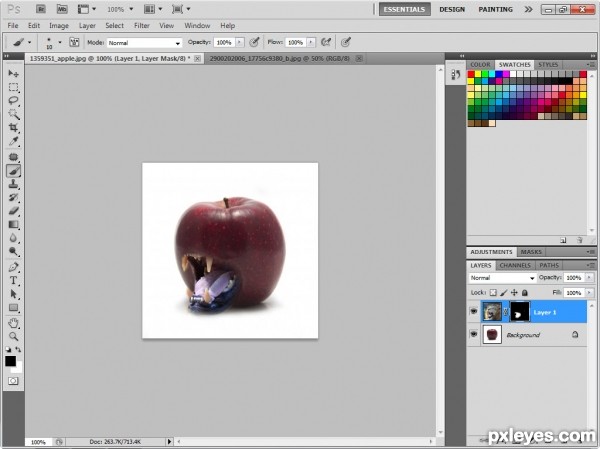Close the 1359351_apple.jpg document tab
600x449 pixels.
coord(197,59)
